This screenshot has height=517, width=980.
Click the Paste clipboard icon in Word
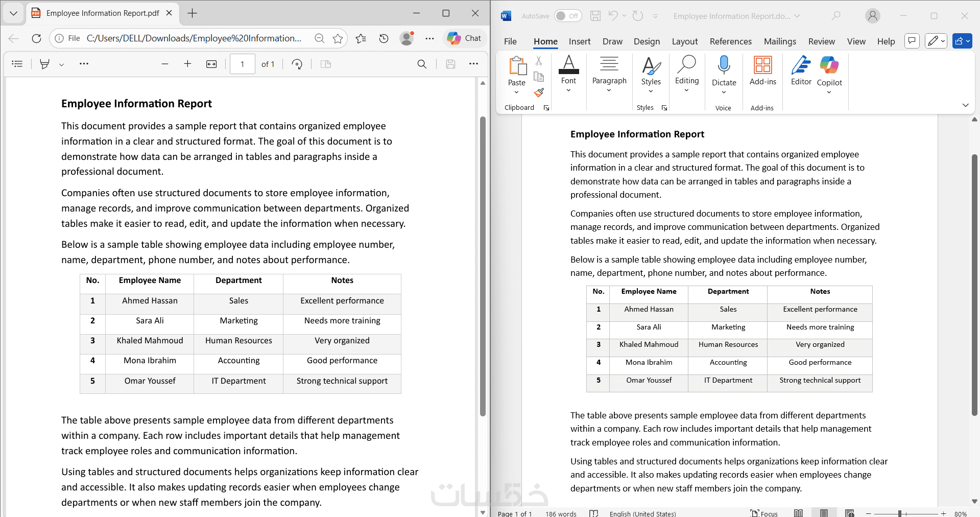tap(517, 66)
